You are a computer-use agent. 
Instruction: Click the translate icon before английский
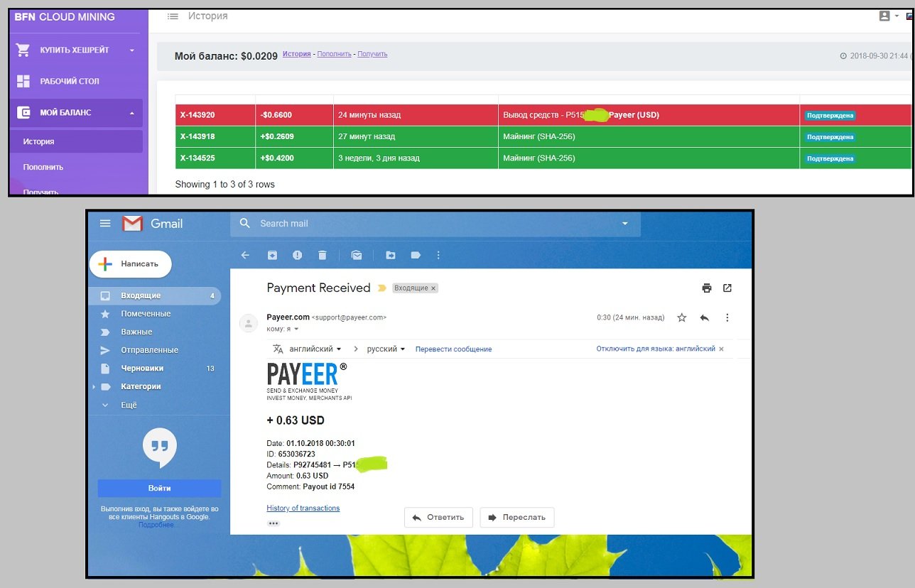[278, 349]
